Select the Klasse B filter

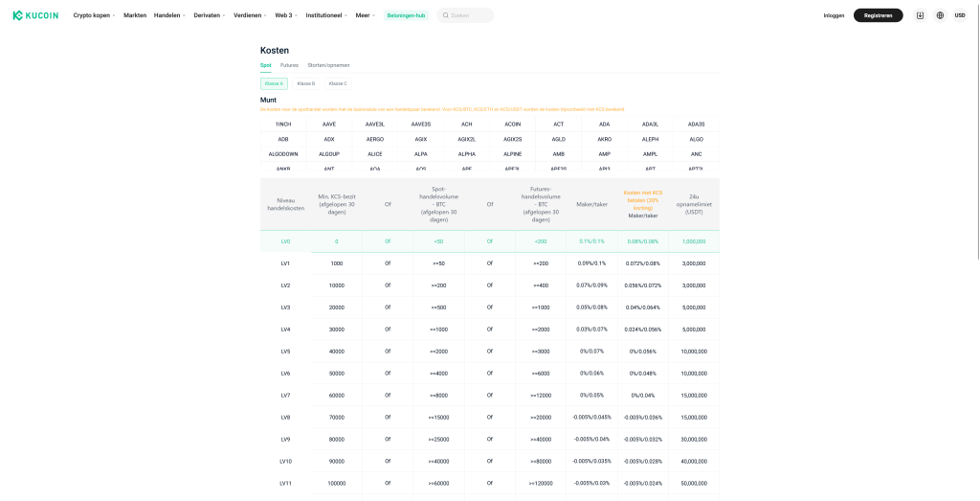306,83
